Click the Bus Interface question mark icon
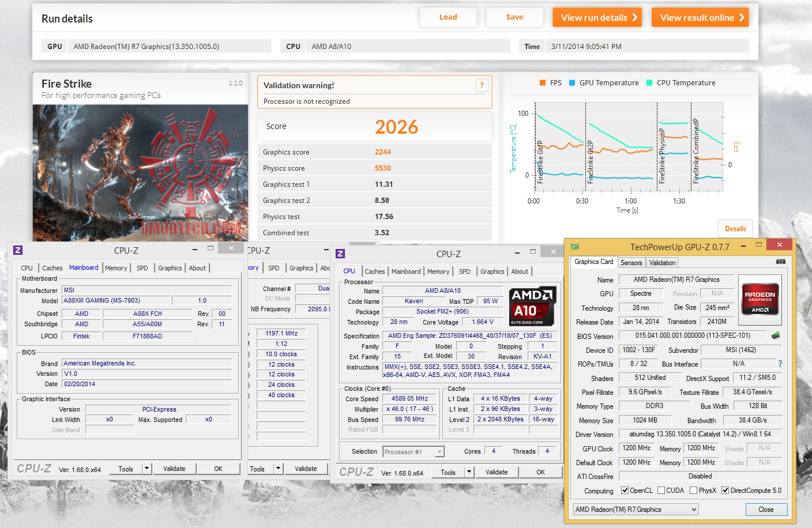The image size is (812, 528). [780, 364]
